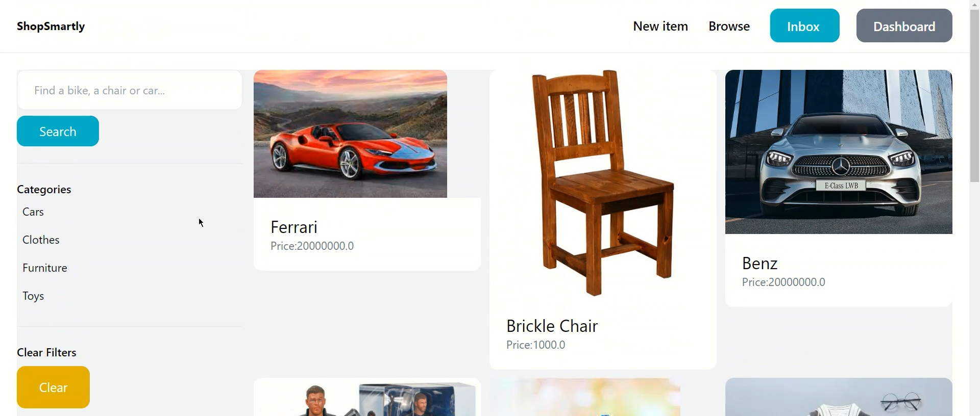
Task: Click the Search button
Action: pos(58,131)
